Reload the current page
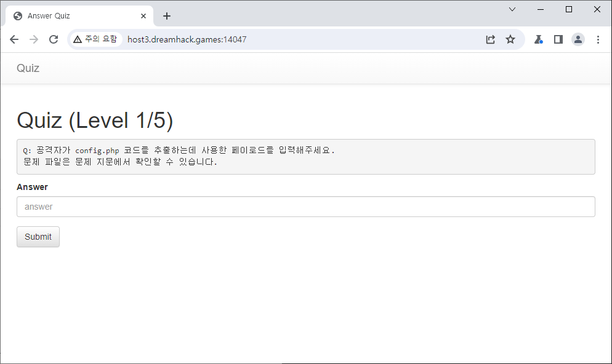The image size is (612, 364). pyautogui.click(x=54, y=39)
